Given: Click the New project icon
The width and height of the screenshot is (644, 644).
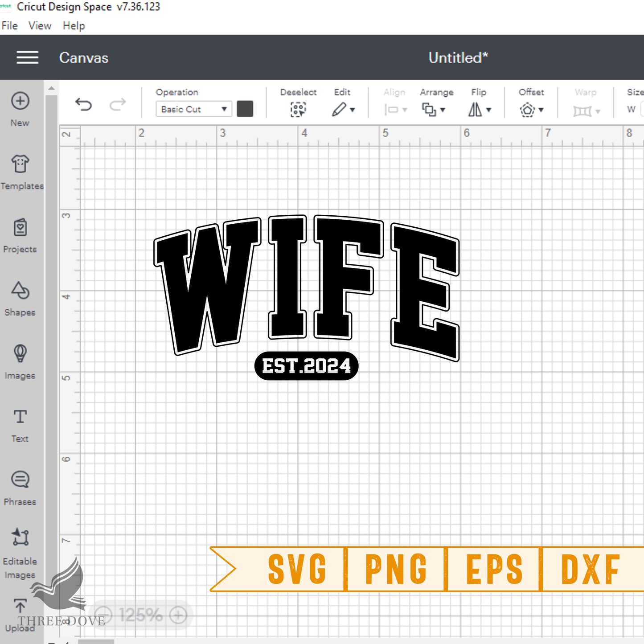Looking at the screenshot, I should (x=20, y=101).
